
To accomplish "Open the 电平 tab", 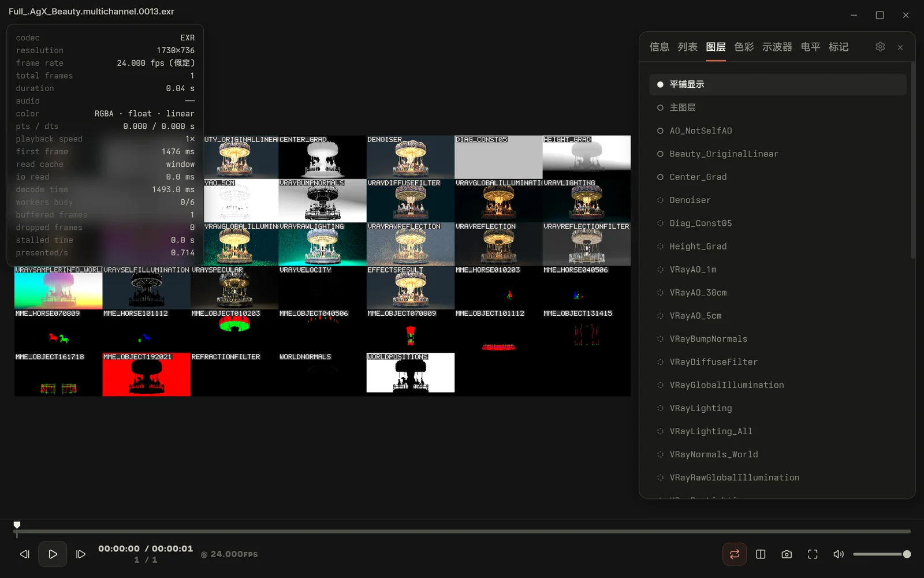I will (x=810, y=47).
